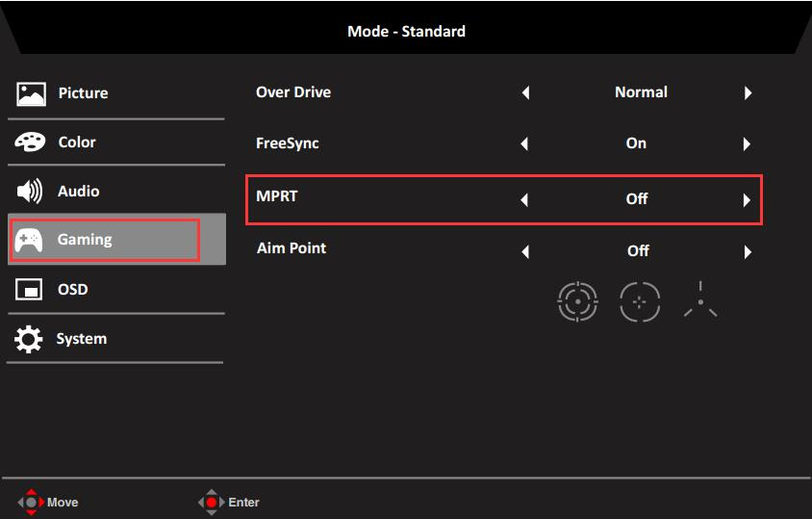Click the Color palette icon

pyautogui.click(x=31, y=143)
